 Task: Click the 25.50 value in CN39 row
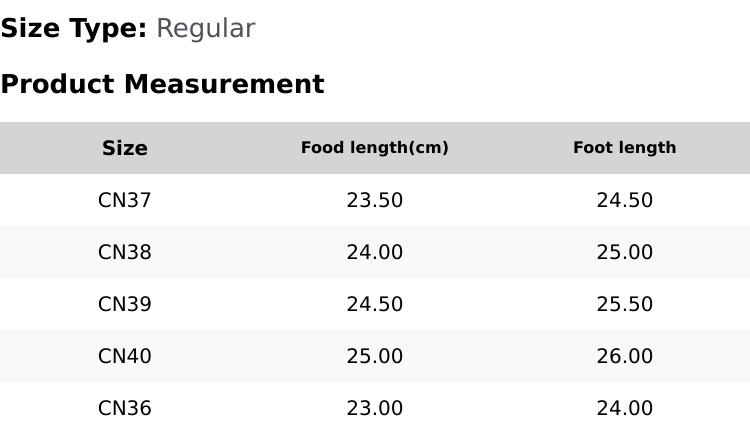tap(625, 304)
